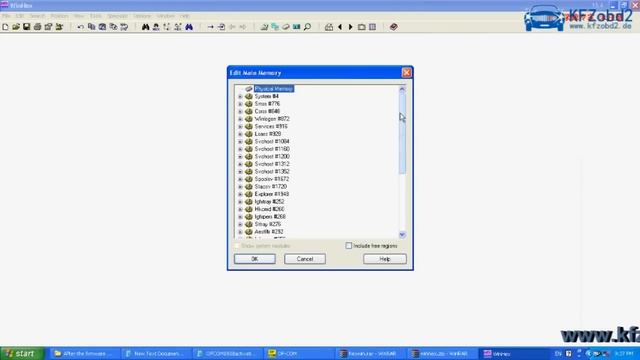Click the Open Disk toolbar icon
The height and width of the screenshot is (360, 640).
click(x=264, y=27)
